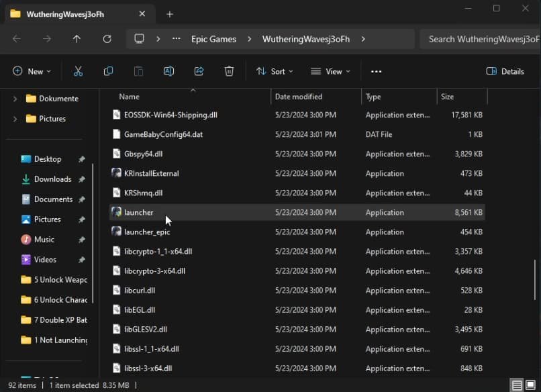Viewport: 541px width, 392px height.
Task: Add a new File Explorer tab
Action: [169, 14]
